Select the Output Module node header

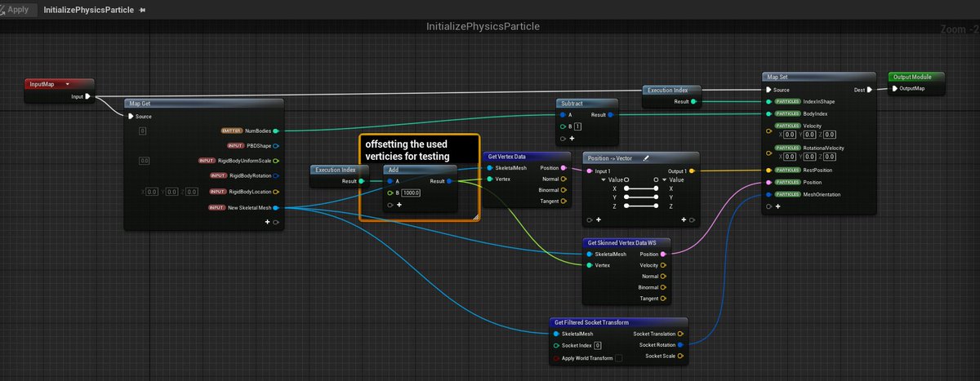tap(915, 77)
